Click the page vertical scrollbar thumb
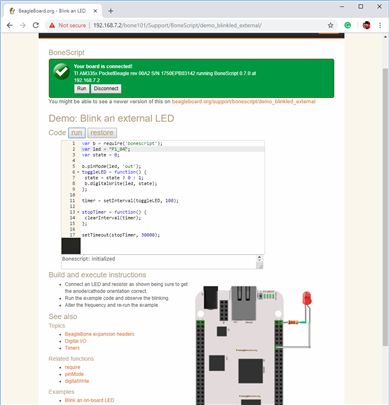Screen dimensions: 389x405 click(x=386, y=207)
